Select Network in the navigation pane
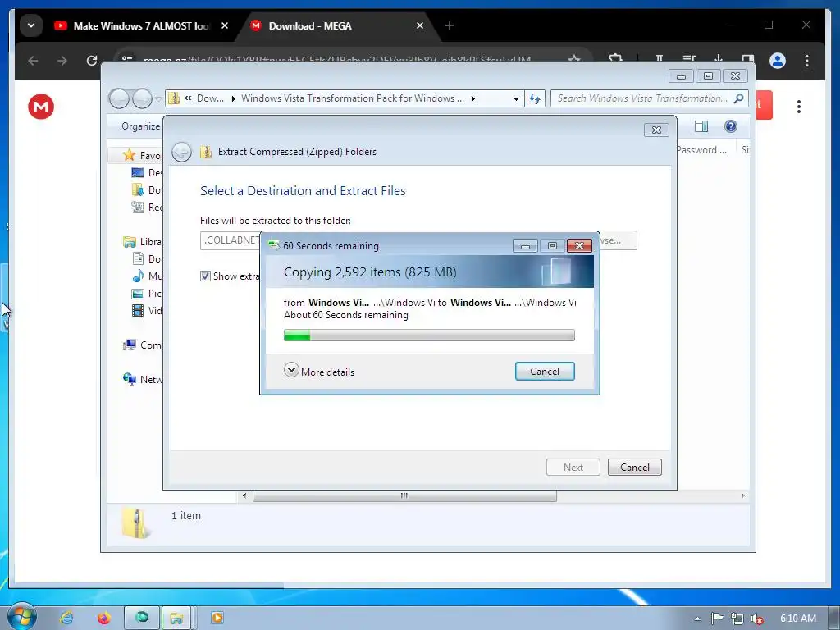 143,379
